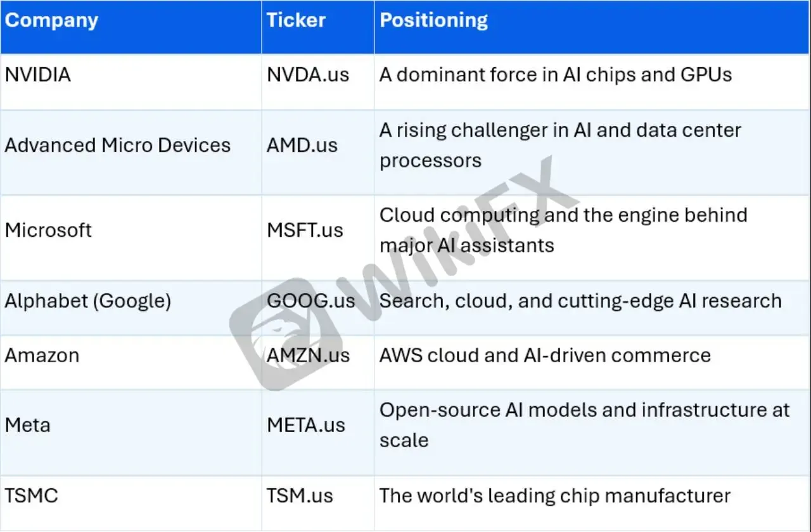The image size is (811, 532).
Task: Click the dominant force in AI chips text
Action: click(556, 75)
